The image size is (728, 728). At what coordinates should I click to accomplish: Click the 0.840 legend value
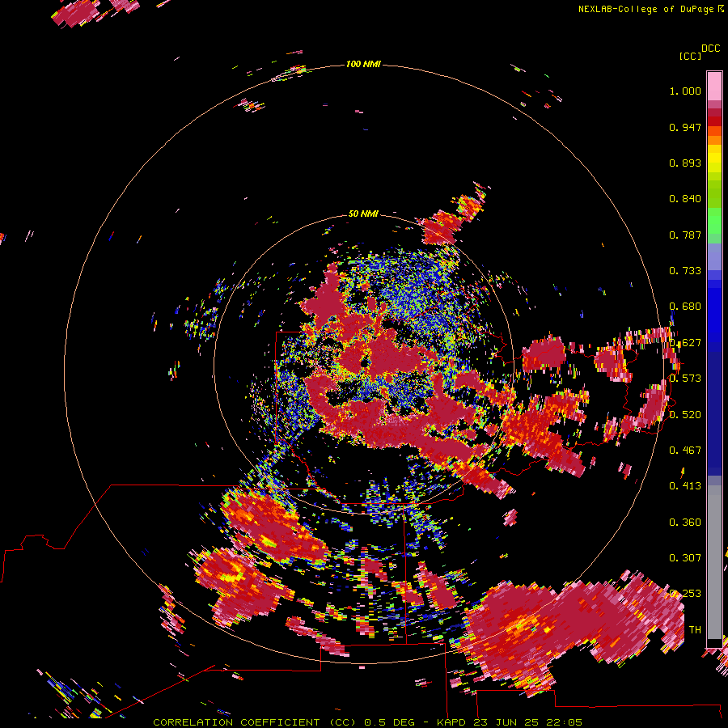coord(685,199)
